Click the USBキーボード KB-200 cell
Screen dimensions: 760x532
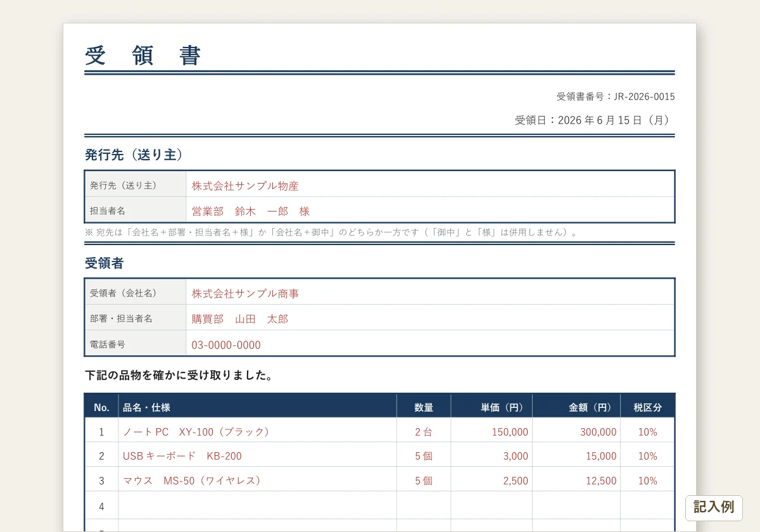click(x=258, y=455)
